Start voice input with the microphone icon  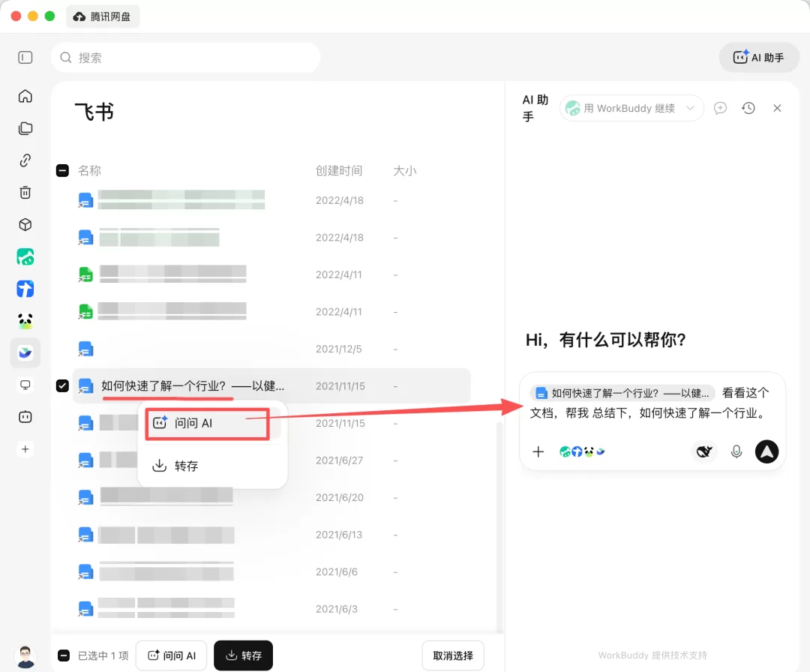click(736, 451)
